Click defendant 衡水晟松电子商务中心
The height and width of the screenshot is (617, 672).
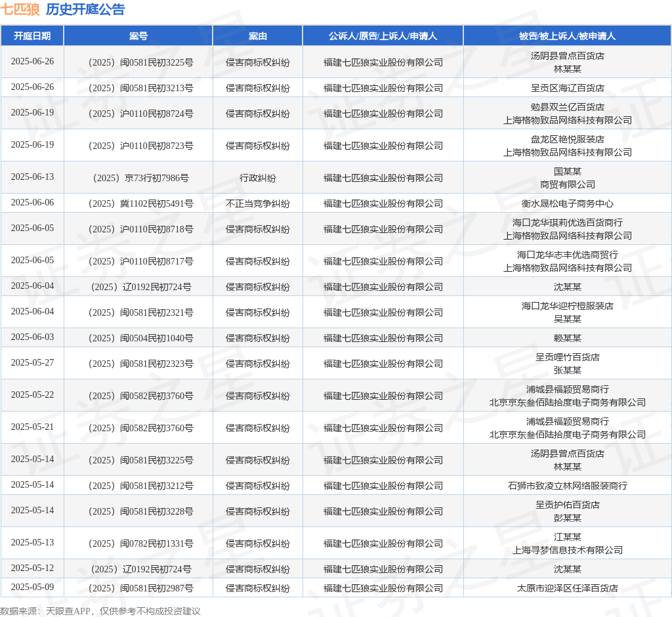[x=568, y=203]
